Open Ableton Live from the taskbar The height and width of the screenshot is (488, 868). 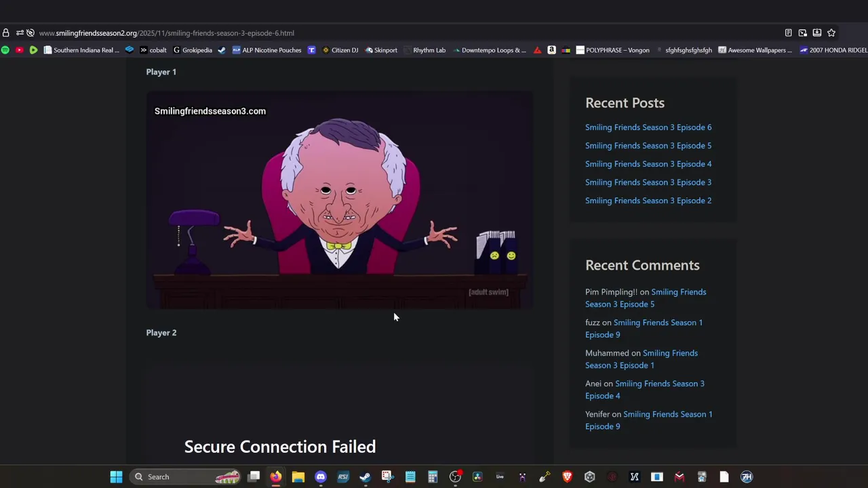500,476
